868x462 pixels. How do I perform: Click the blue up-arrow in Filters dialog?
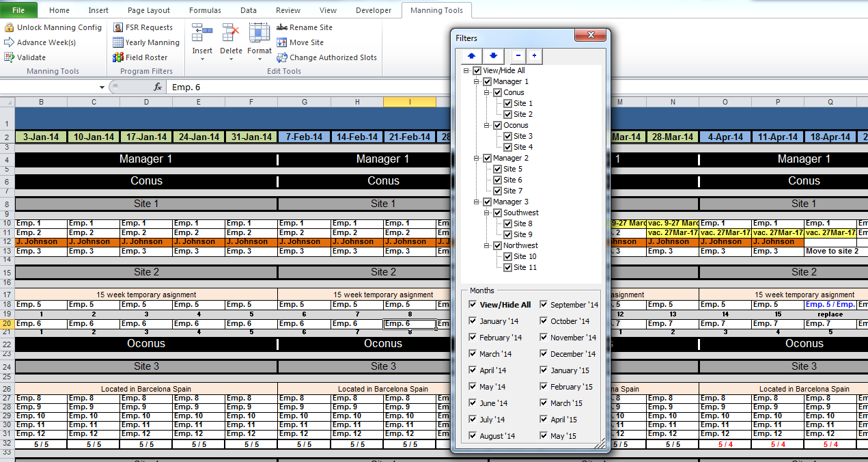471,56
